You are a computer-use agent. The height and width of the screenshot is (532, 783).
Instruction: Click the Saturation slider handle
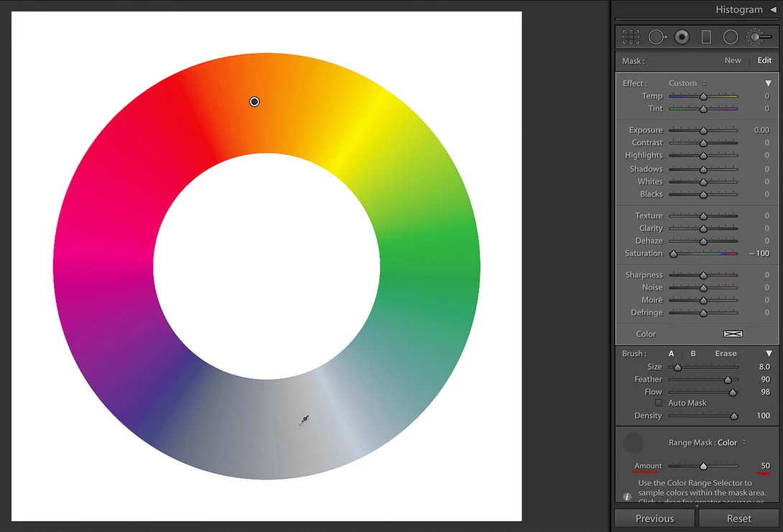(673, 253)
